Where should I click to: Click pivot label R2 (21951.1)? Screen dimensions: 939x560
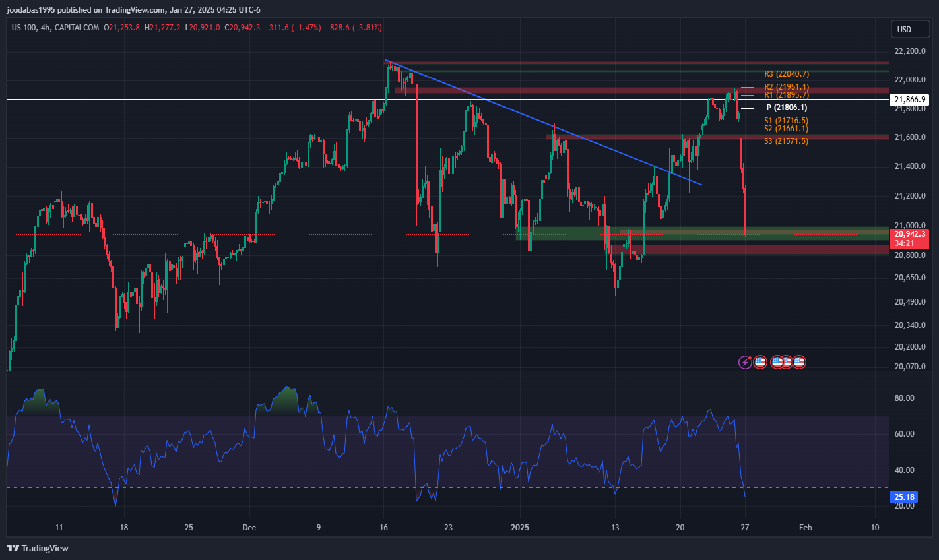787,87
